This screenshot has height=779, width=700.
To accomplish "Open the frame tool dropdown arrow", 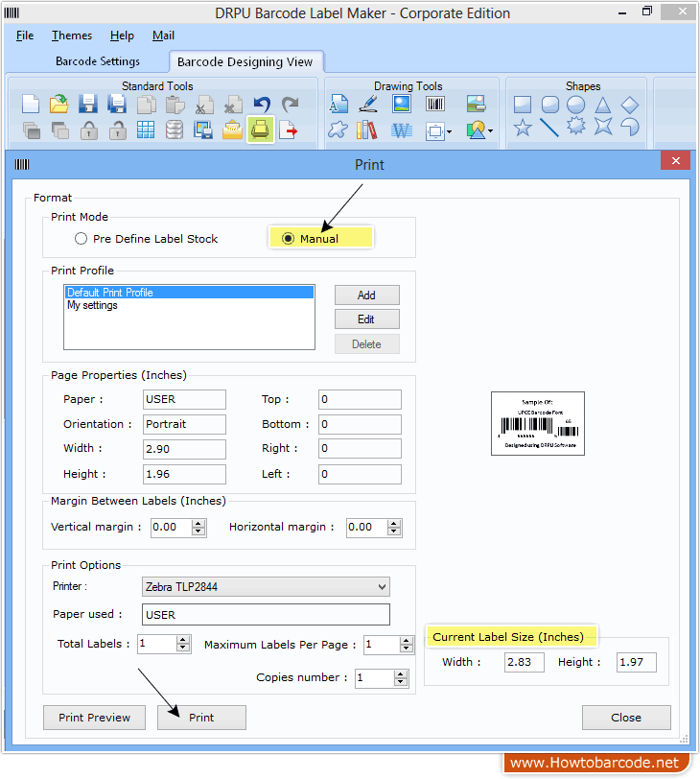I will [x=450, y=131].
